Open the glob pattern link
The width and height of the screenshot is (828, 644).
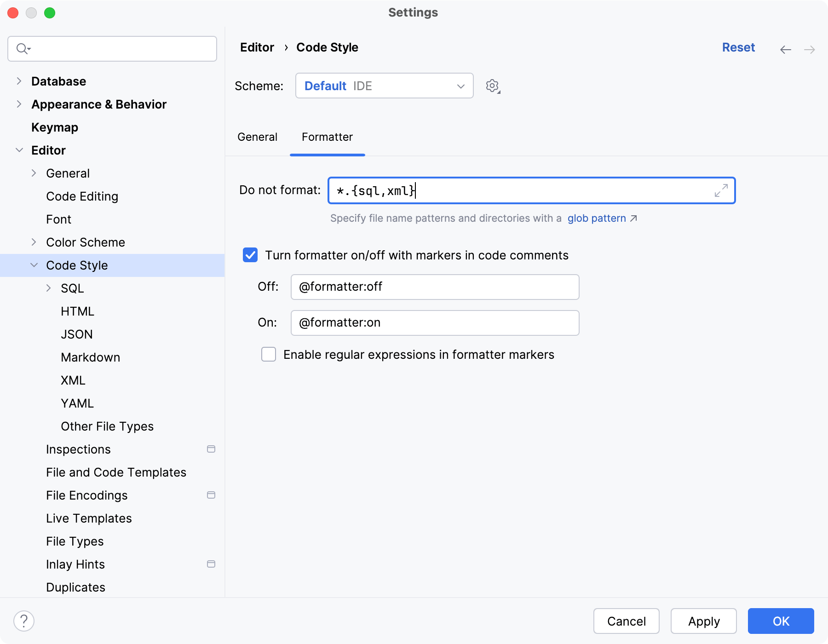(597, 218)
